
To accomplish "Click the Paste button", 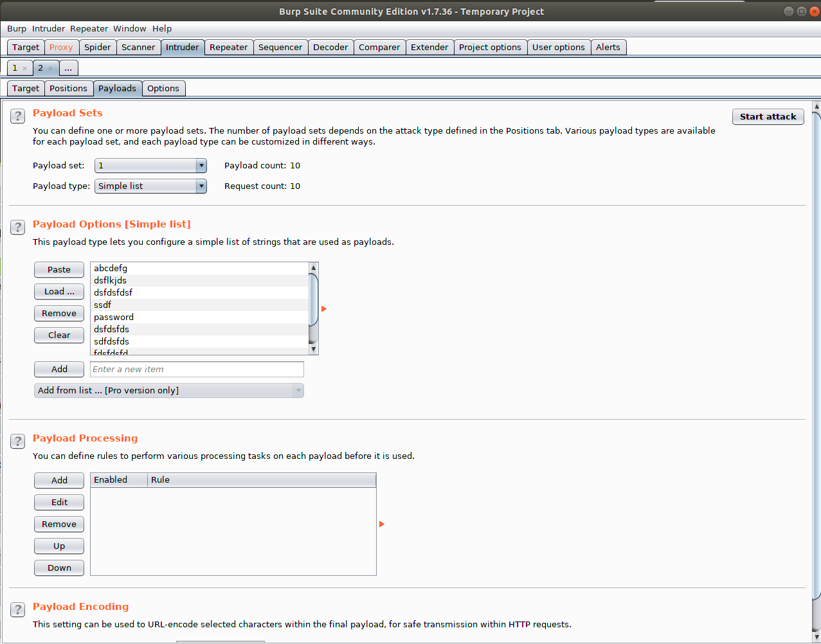I will pos(59,270).
